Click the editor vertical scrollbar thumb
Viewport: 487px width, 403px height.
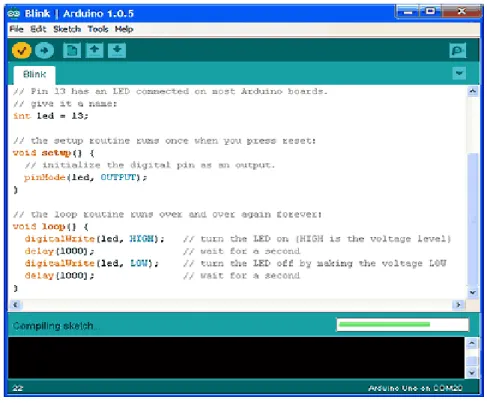(x=473, y=220)
